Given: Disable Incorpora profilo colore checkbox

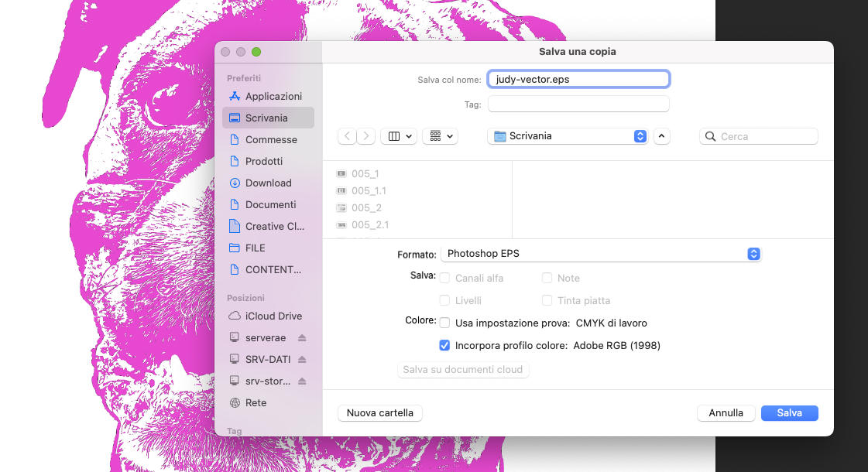Looking at the screenshot, I should click(444, 345).
